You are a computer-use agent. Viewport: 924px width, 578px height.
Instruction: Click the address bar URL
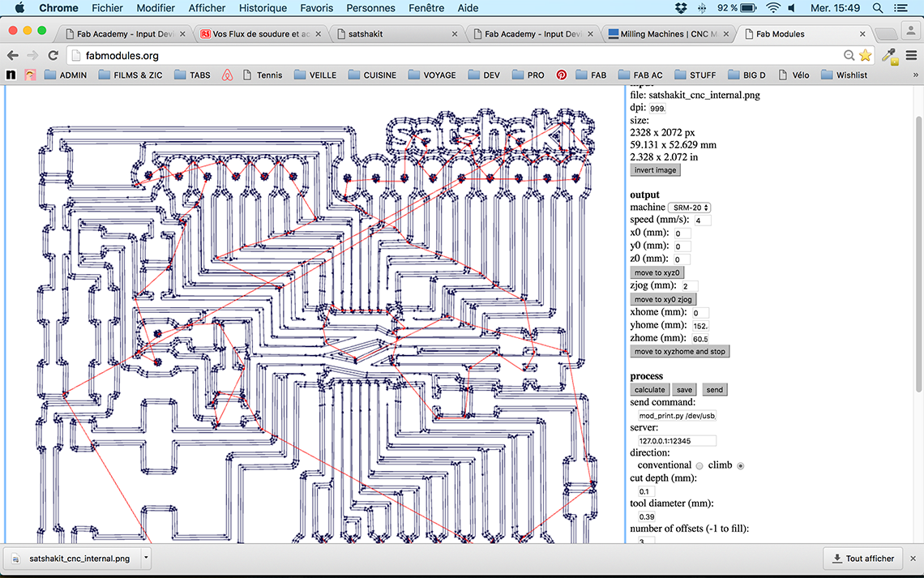(122, 55)
